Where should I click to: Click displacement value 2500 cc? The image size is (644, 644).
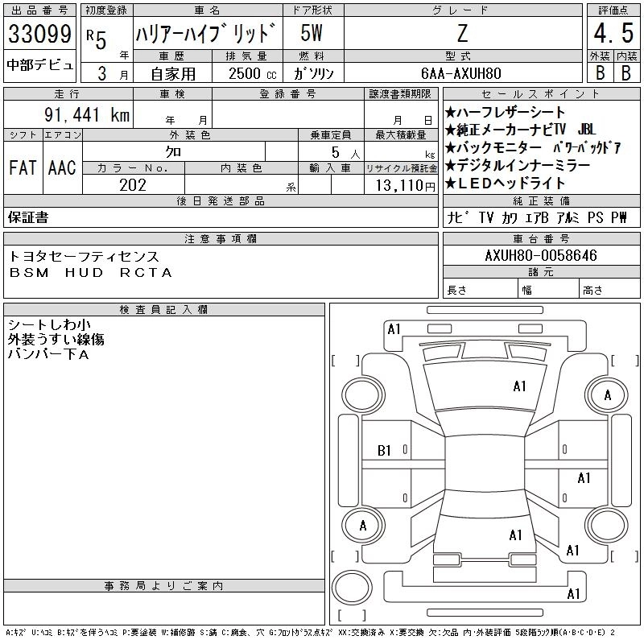pyautogui.click(x=252, y=74)
